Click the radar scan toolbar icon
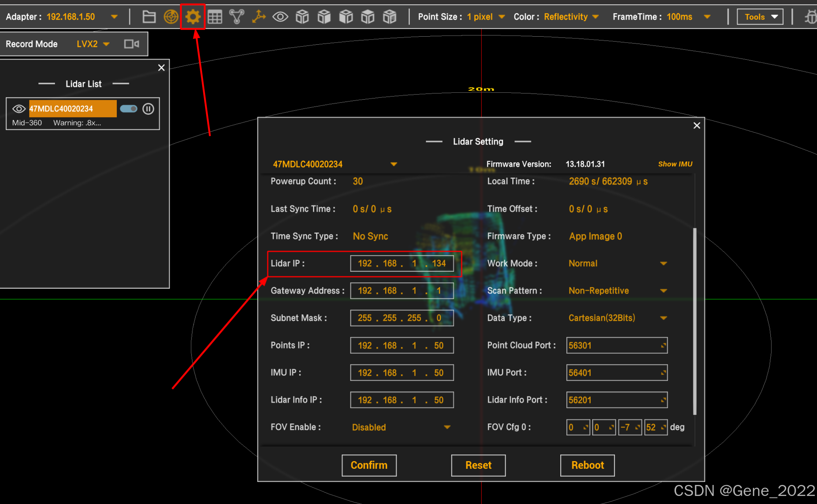Screen dimensions: 817x504 coord(171,17)
